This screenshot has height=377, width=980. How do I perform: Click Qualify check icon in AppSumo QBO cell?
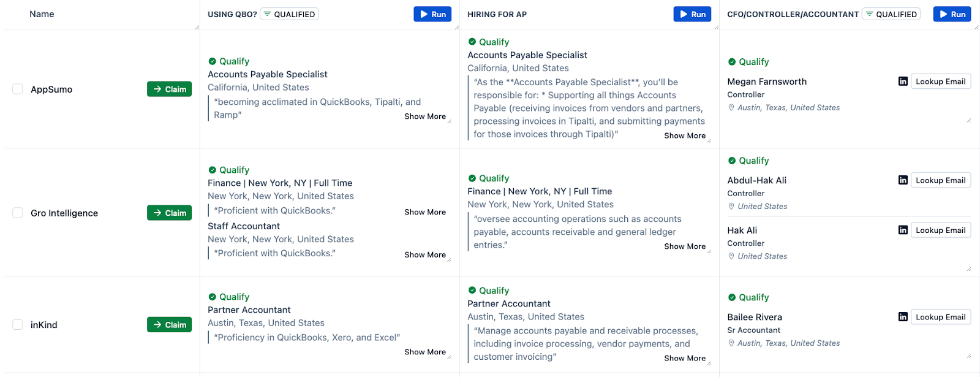point(212,61)
